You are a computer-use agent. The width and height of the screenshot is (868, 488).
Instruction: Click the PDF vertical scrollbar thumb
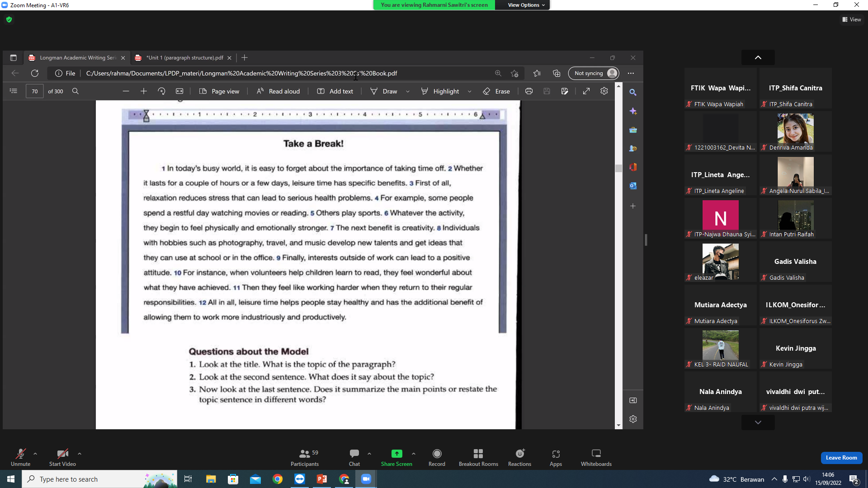[x=618, y=168]
